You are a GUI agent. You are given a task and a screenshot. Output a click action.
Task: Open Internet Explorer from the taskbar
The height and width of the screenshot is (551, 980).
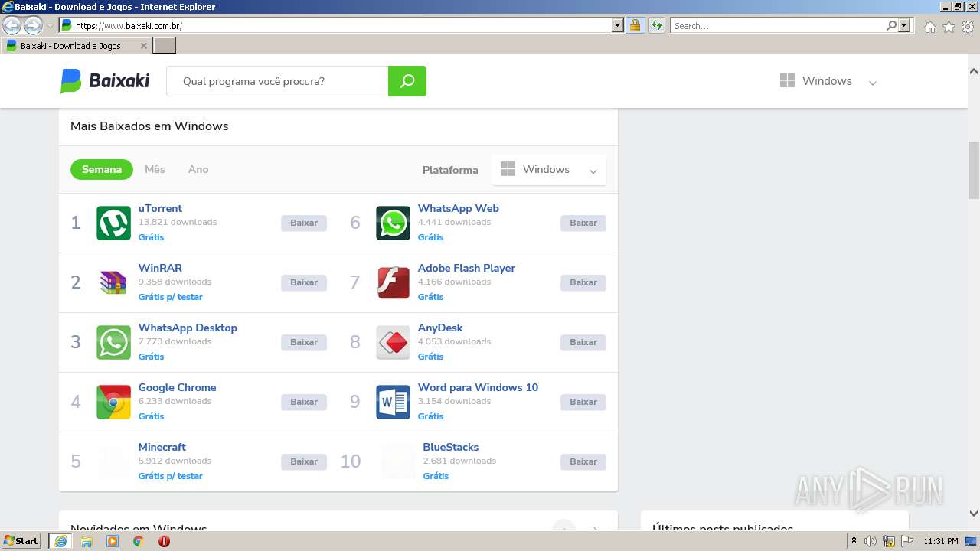(x=60, y=541)
